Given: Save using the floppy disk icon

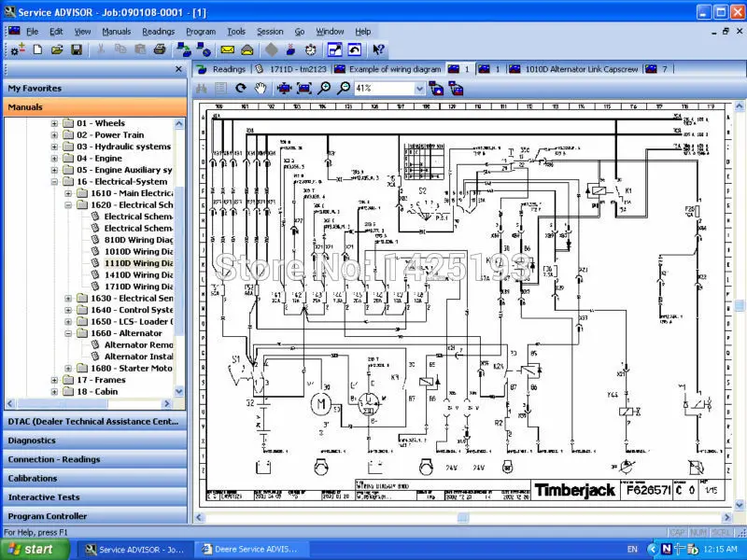Looking at the screenshot, I should click(77, 49).
